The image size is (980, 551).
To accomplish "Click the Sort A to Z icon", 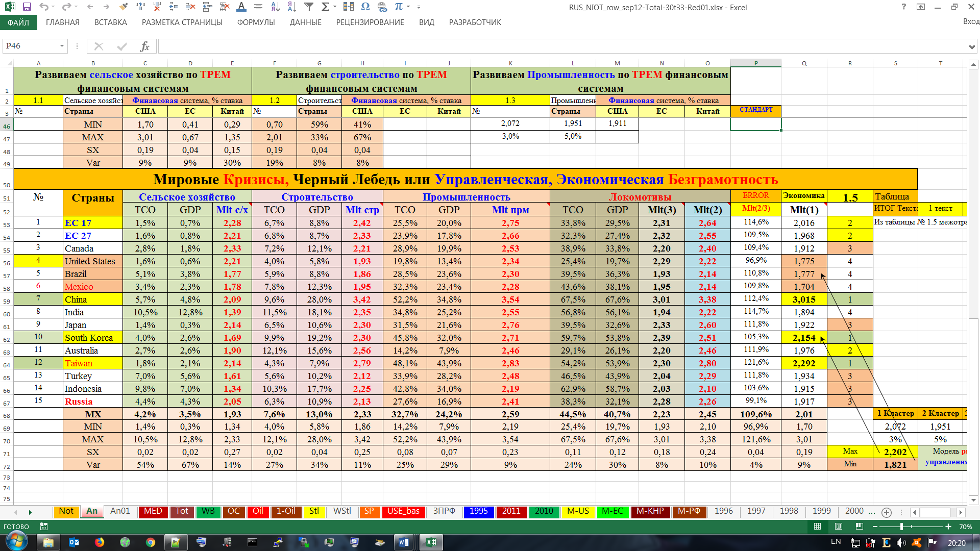I will (276, 7).
